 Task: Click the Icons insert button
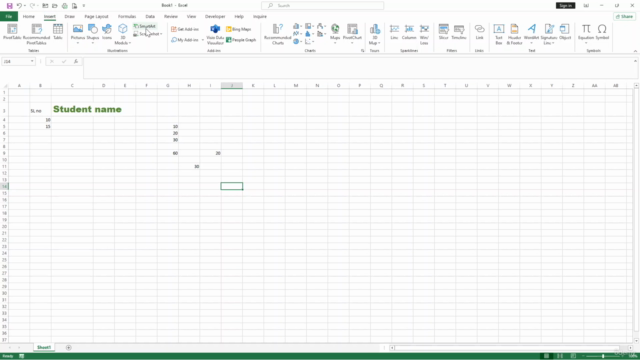click(107, 32)
